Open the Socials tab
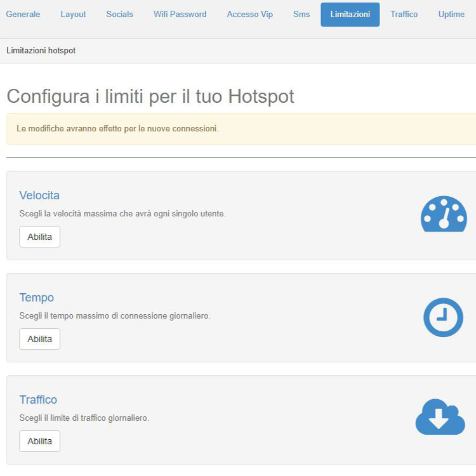This screenshot has width=476, height=476. pyautogui.click(x=119, y=14)
